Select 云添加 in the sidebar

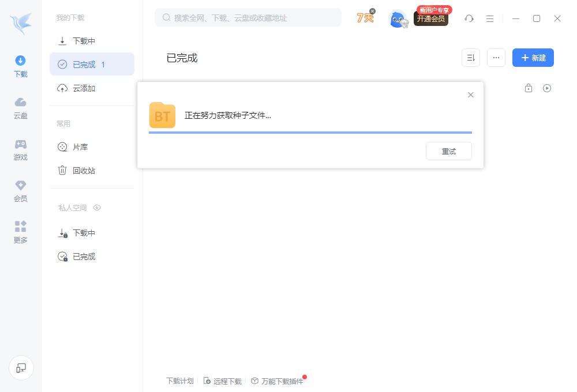[x=84, y=88]
